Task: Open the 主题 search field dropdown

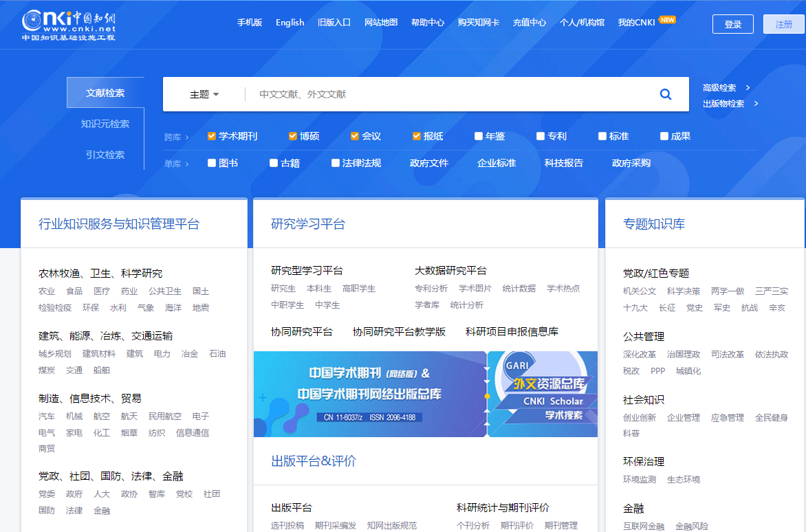Action: (x=204, y=94)
